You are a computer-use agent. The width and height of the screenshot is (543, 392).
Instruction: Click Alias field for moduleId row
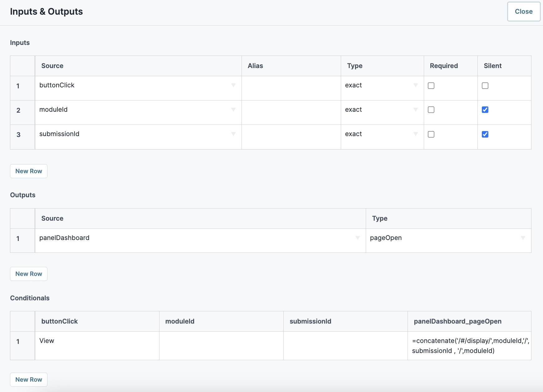[291, 112]
